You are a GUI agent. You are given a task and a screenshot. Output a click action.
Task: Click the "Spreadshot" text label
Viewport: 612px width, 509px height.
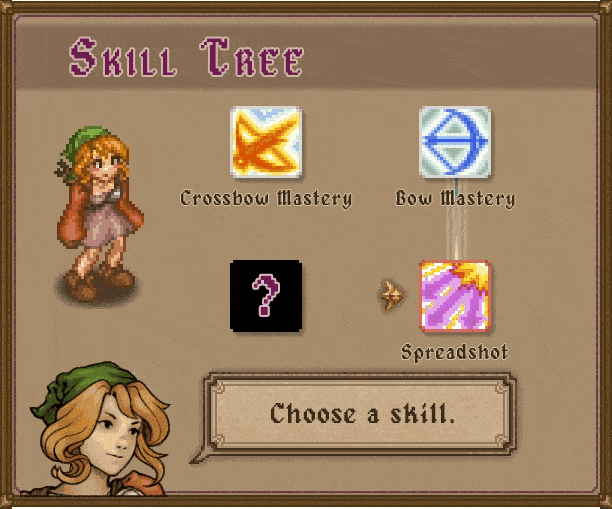click(x=455, y=352)
